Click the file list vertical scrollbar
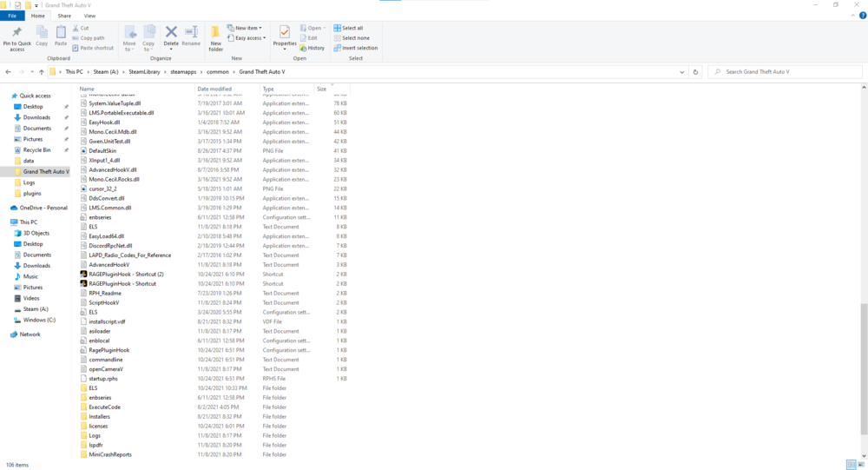 pos(864,368)
